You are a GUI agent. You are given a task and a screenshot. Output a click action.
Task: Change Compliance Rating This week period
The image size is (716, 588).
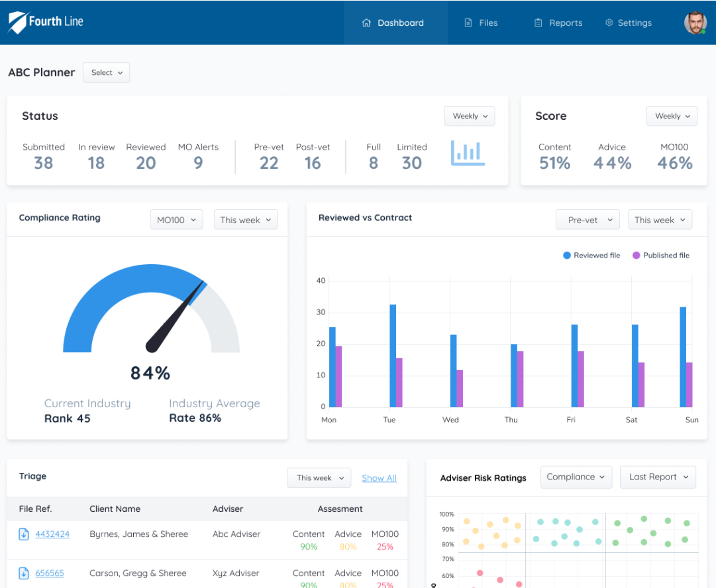(x=246, y=220)
